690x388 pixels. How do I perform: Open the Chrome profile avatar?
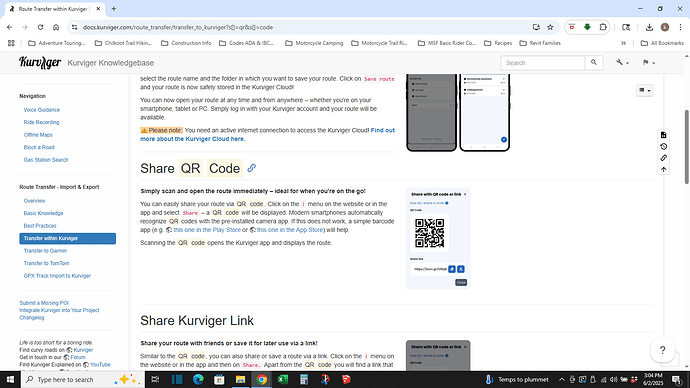coord(665,27)
